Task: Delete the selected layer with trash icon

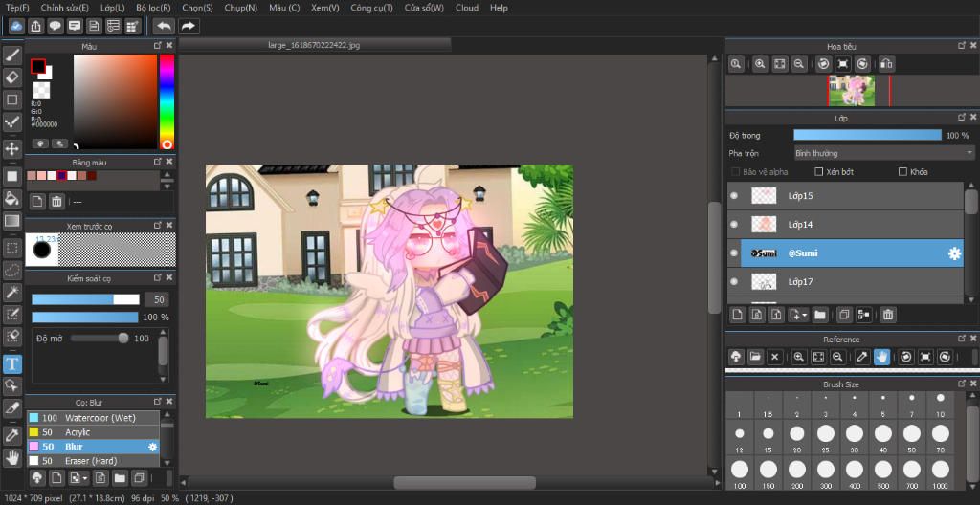Action: pos(887,315)
